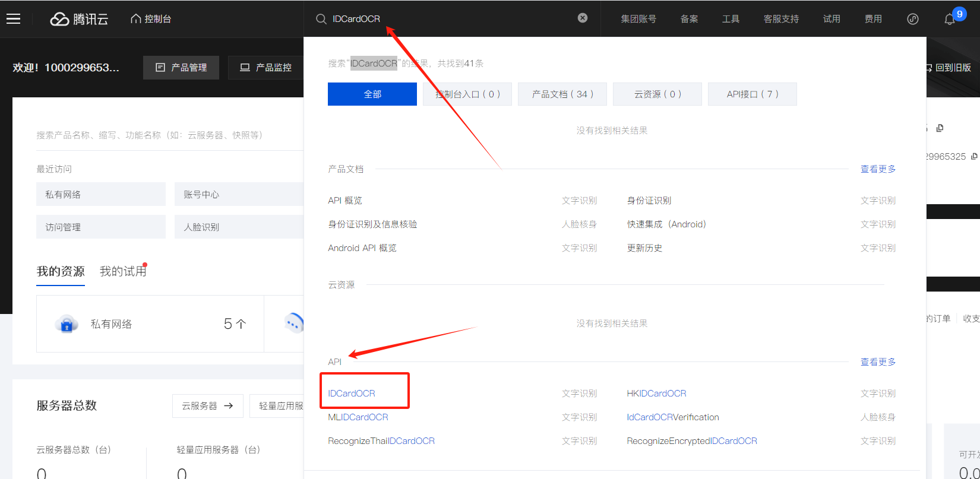The width and height of the screenshot is (980, 479).
Task: Open HKIDCardOCR API link
Action: pos(657,394)
